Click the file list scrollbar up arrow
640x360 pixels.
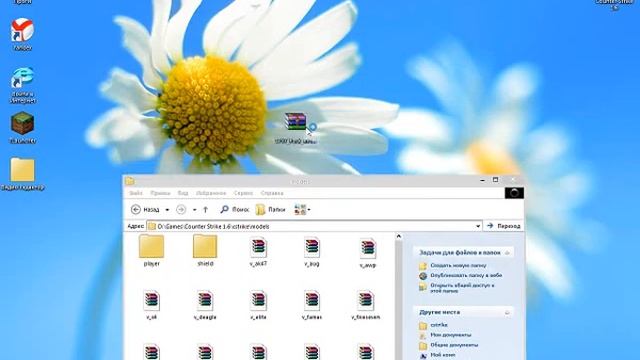(398, 236)
